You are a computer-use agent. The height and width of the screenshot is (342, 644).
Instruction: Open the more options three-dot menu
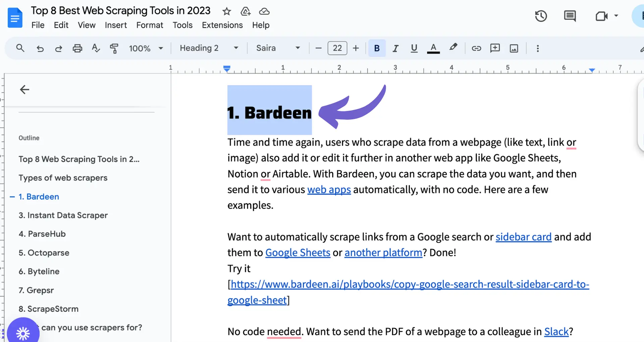coord(538,48)
